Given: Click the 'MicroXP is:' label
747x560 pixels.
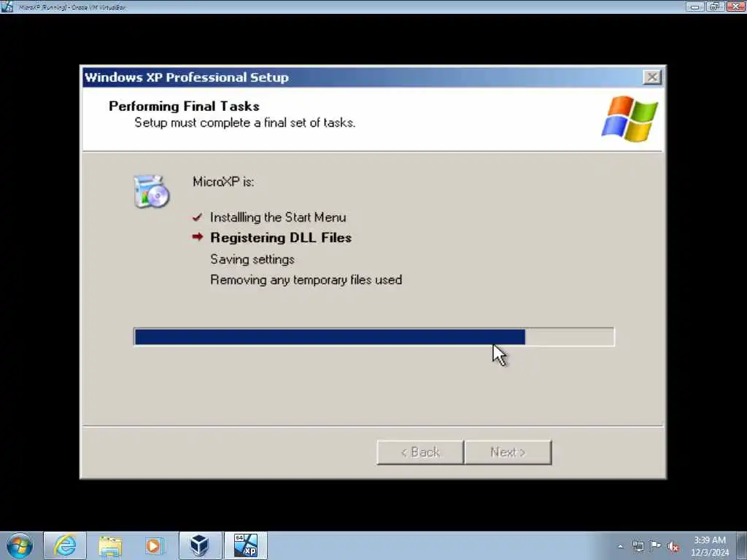Looking at the screenshot, I should [223, 182].
